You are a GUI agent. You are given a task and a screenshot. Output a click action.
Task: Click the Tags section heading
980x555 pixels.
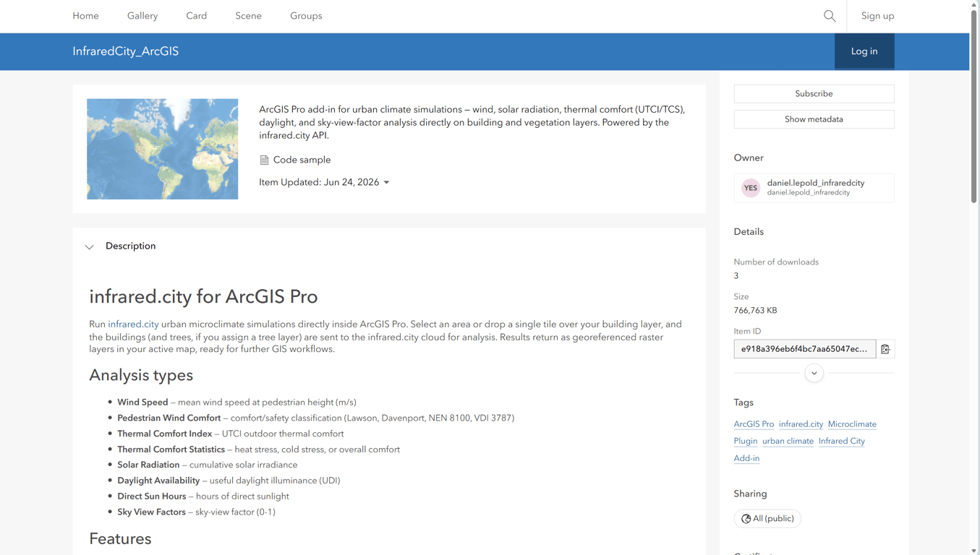pos(743,403)
